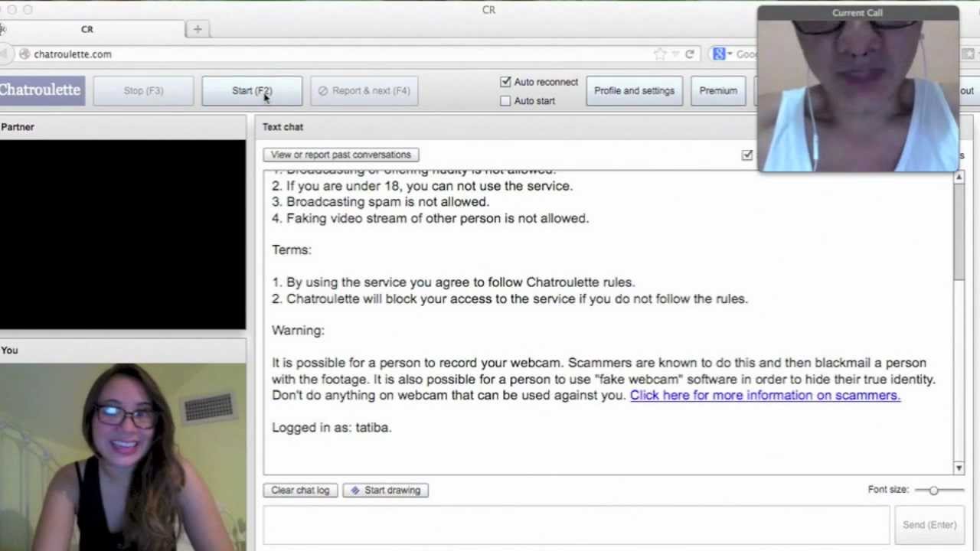Click Start (F2) button
Image resolution: width=980 pixels, height=551 pixels.
coord(252,90)
